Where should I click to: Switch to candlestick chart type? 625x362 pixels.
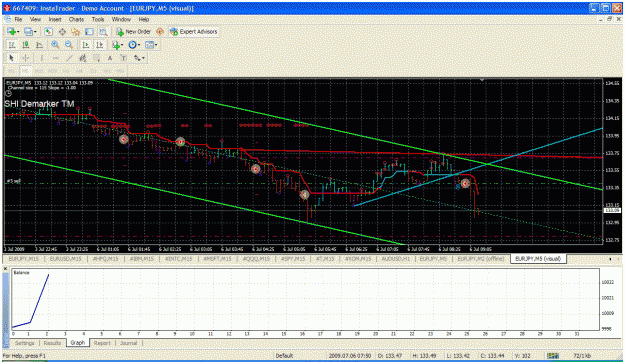26,45
